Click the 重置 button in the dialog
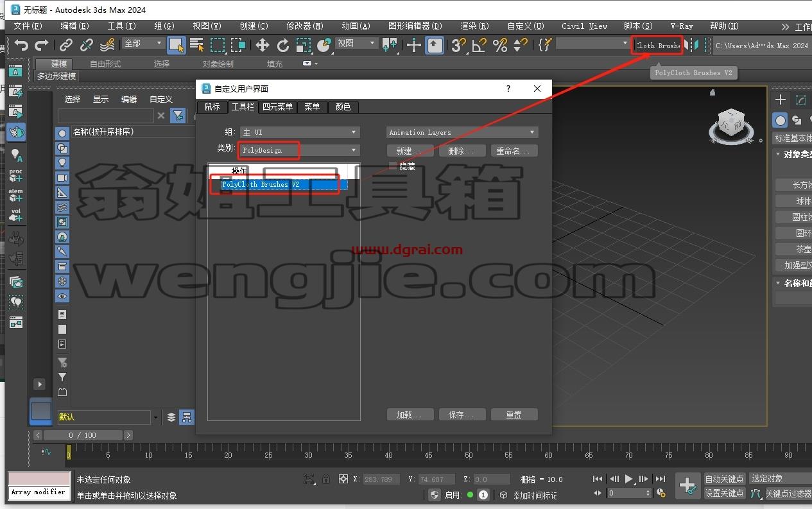 pos(514,415)
